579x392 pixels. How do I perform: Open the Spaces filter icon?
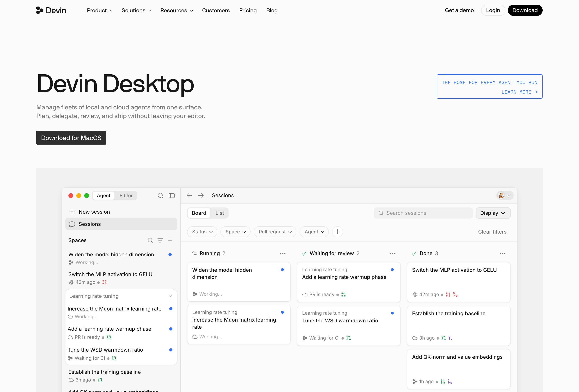click(160, 240)
